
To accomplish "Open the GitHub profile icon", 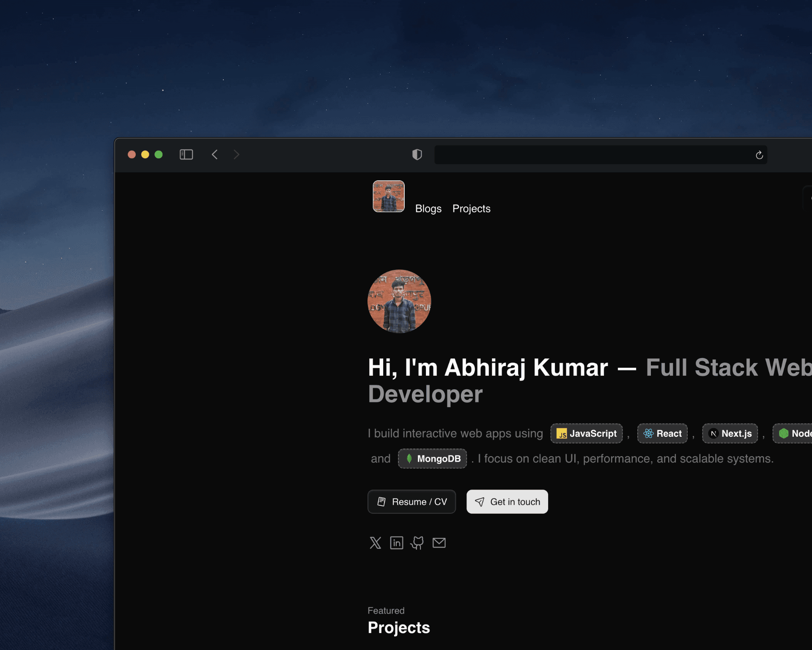I will (417, 543).
